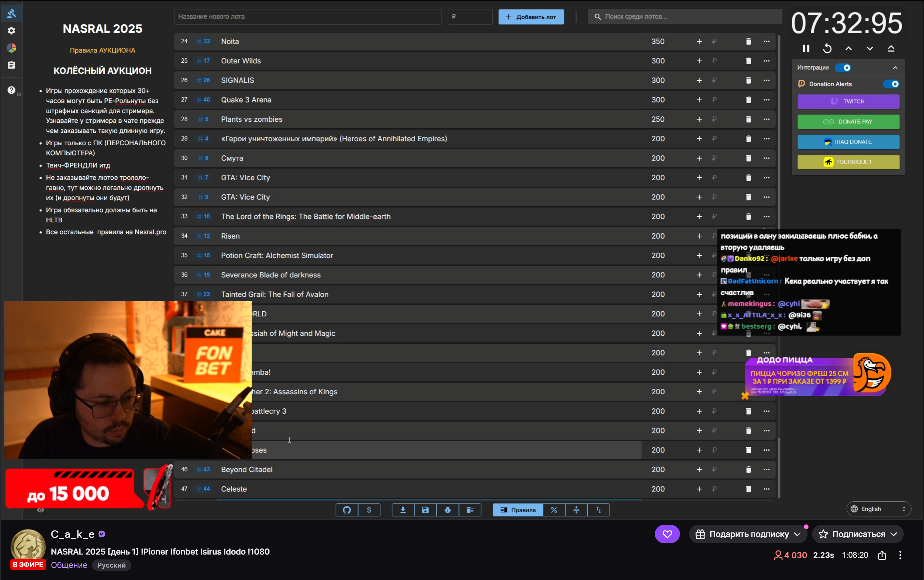Delete the Noita lot with trash icon
This screenshot has height=580, width=924.
[748, 41]
